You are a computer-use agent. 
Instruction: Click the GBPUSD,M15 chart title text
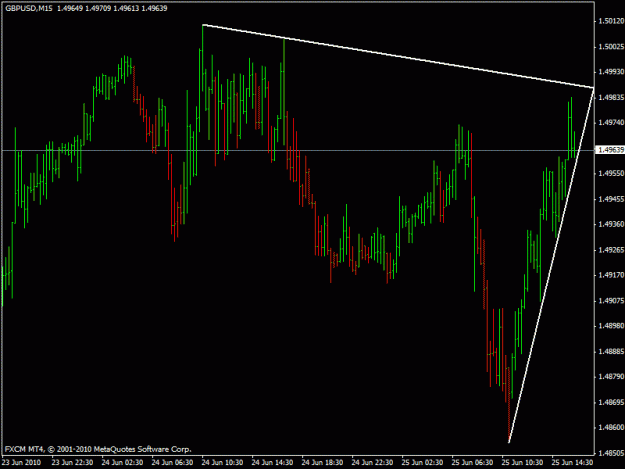29,8
